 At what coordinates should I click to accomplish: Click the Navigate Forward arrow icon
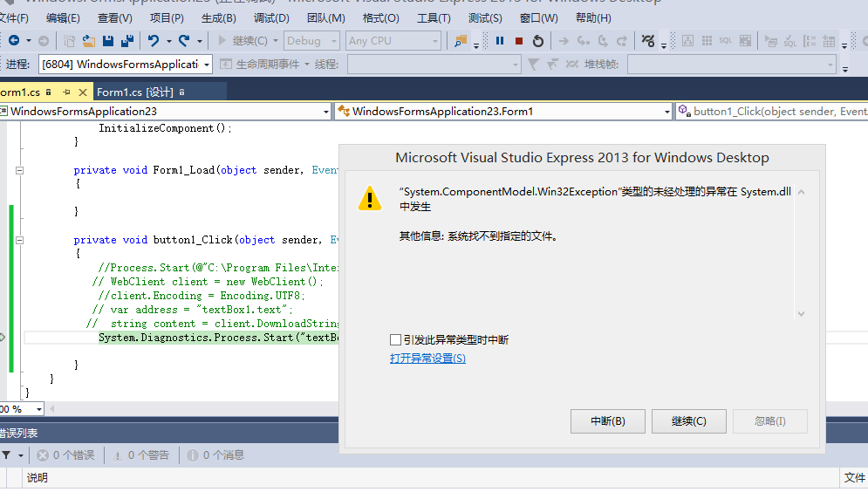pyautogui.click(x=43, y=40)
